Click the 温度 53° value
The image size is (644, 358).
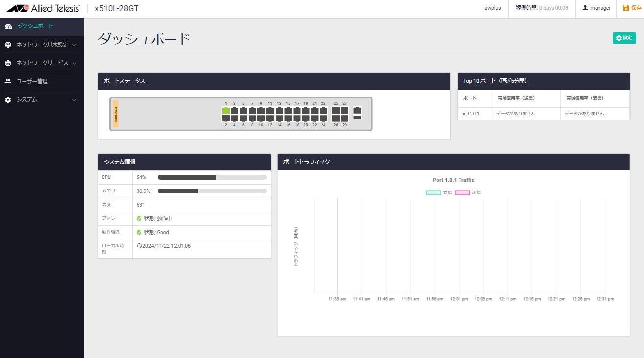click(x=140, y=205)
